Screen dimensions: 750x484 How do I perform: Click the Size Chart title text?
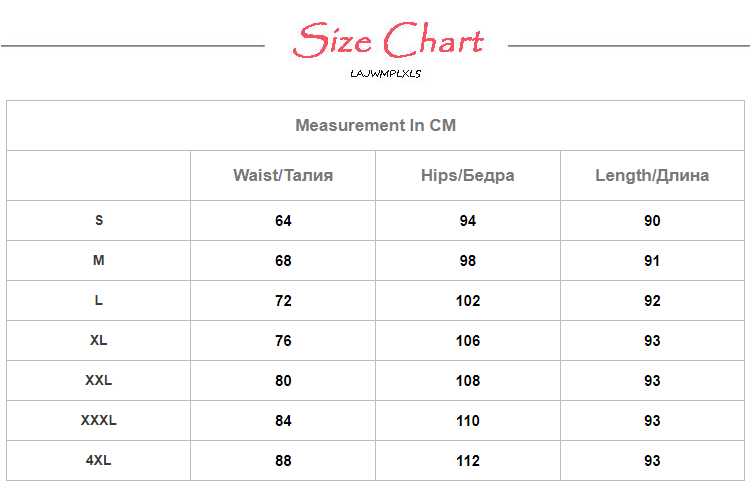388,42
